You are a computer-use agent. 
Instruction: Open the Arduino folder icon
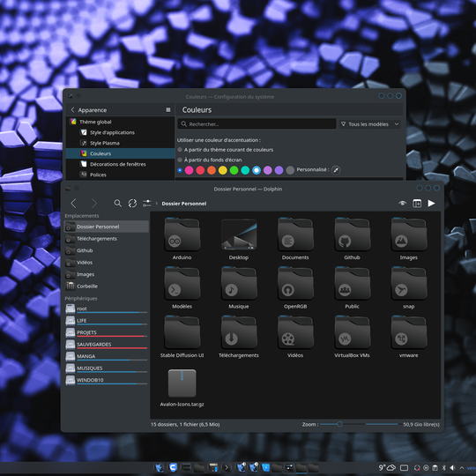click(x=182, y=234)
